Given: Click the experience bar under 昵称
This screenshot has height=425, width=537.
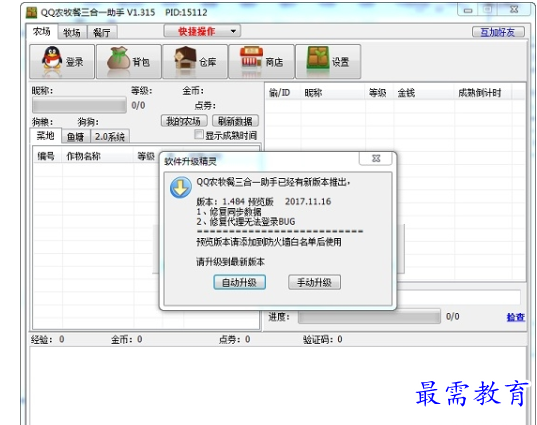Looking at the screenshot, I should click(x=79, y=105).
